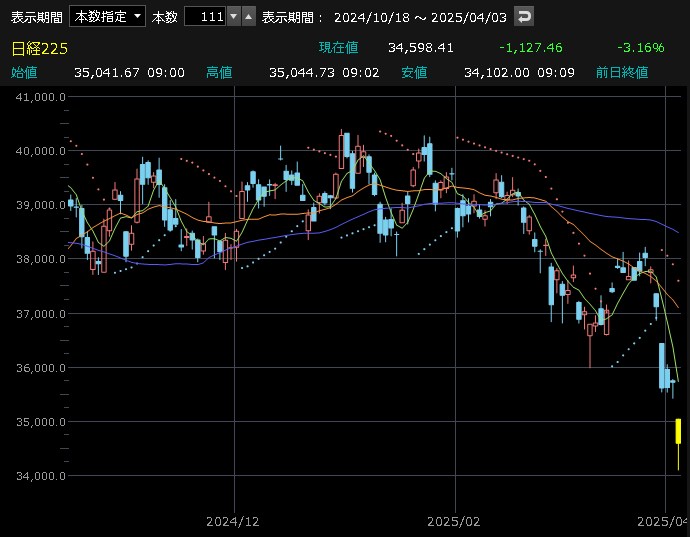Click the change value -1,127.46

tap(531, 48)
